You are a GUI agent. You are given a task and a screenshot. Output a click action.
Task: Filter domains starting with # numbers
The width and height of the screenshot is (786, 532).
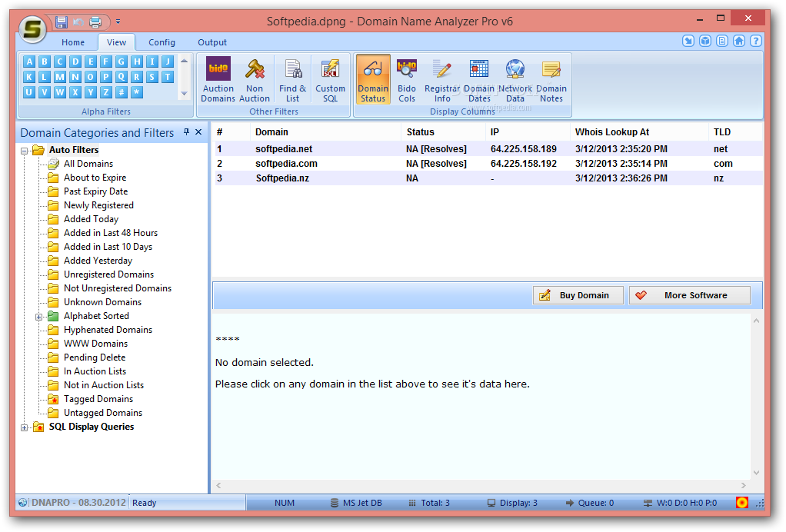point(122,92)
